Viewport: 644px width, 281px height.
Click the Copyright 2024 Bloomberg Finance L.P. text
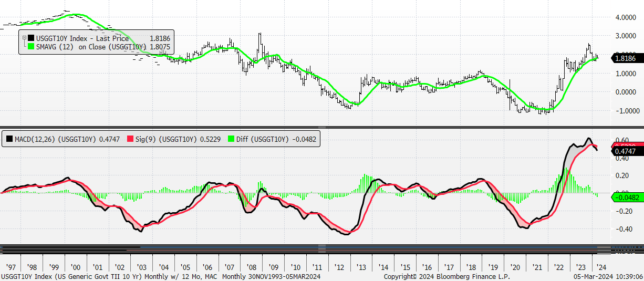[446, 276]
